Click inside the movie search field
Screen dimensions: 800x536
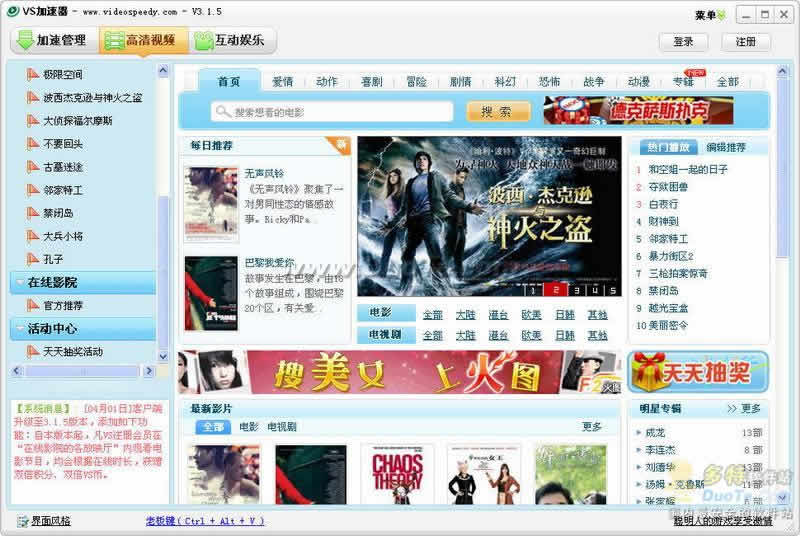(332, 112)
